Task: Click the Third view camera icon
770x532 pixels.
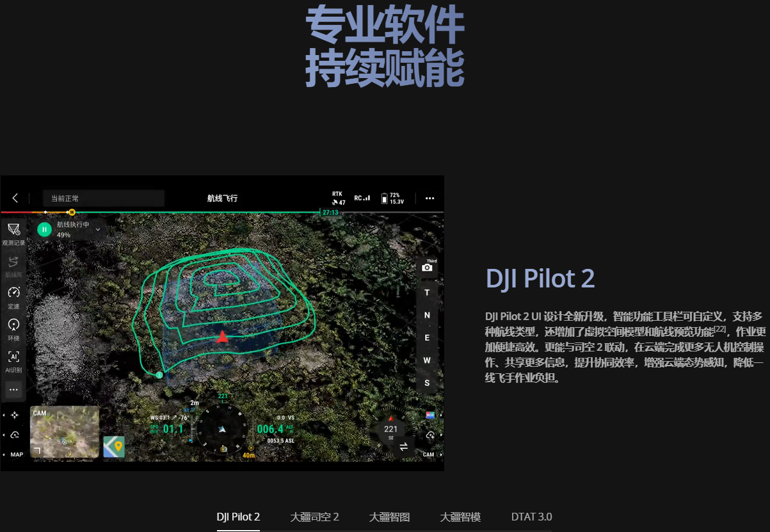Action: pyautogui.click(x=427, y=266)
